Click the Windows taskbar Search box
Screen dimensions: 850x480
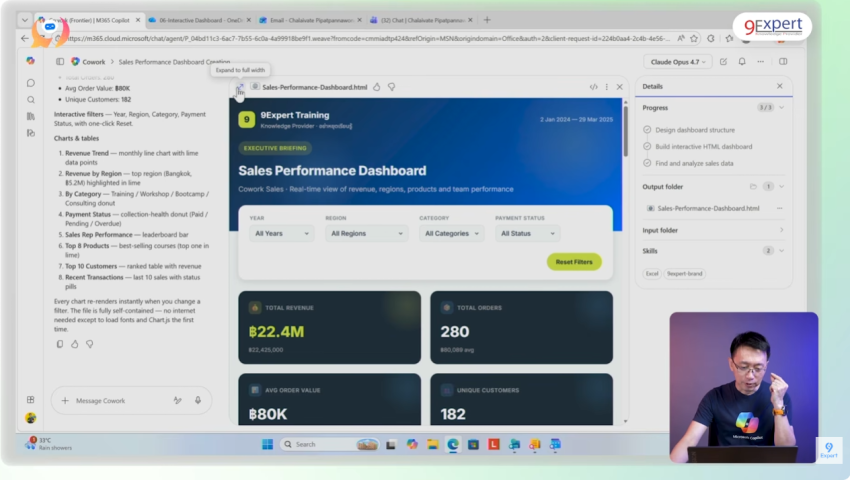329,444
